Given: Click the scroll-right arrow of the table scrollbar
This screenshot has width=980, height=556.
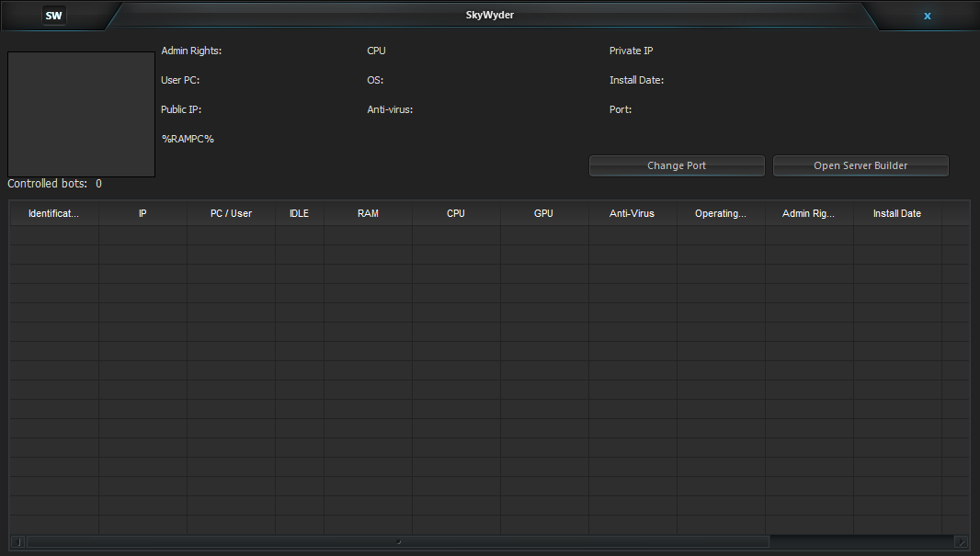Looking at the screenshot, I should [961, 542].
